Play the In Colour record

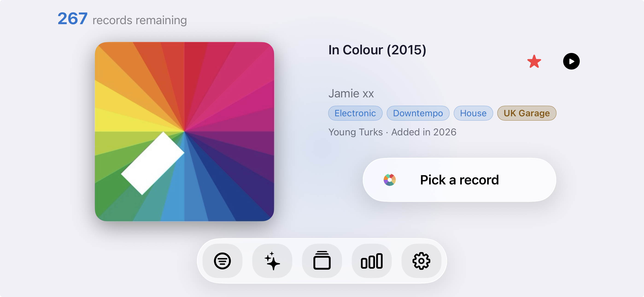[x=571, y=61]
